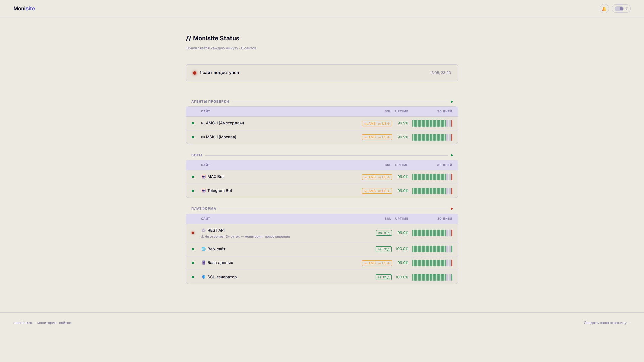
Task: Click the 30-day uptime bars for MSK-1
Action: [x=432, y=137]
